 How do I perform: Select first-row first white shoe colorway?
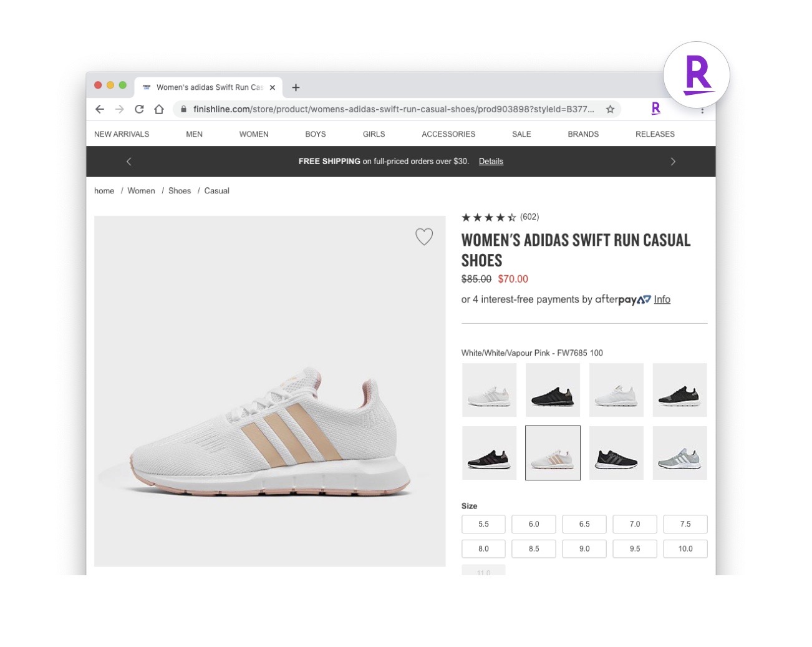point(490,390)
